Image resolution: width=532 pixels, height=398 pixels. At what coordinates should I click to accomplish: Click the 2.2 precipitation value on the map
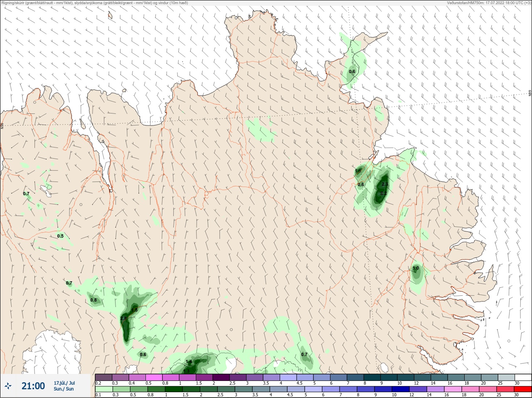point(383,194)
